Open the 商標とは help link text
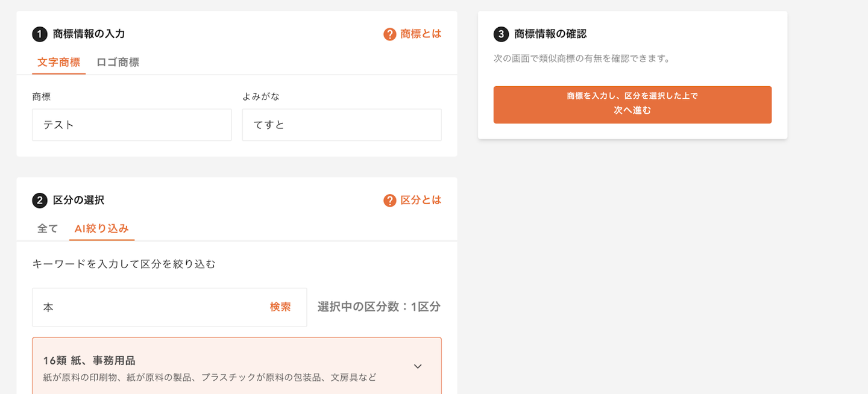 click(x=421, y=34)
